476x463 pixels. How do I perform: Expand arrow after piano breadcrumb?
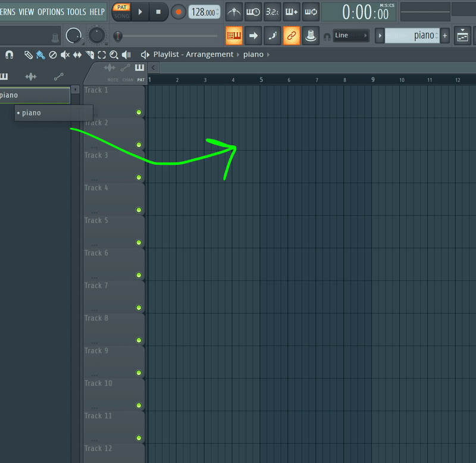coord(268,55)
